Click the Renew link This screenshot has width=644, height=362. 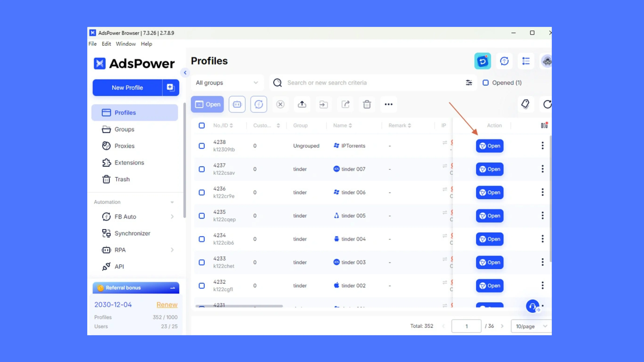(x=167, y=305)
